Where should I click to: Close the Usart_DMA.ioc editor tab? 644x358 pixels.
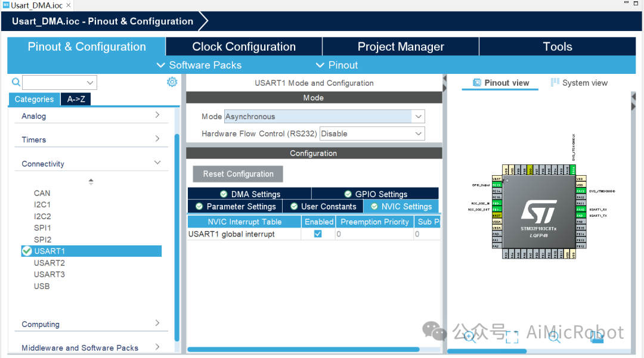(x=69, y=5)
